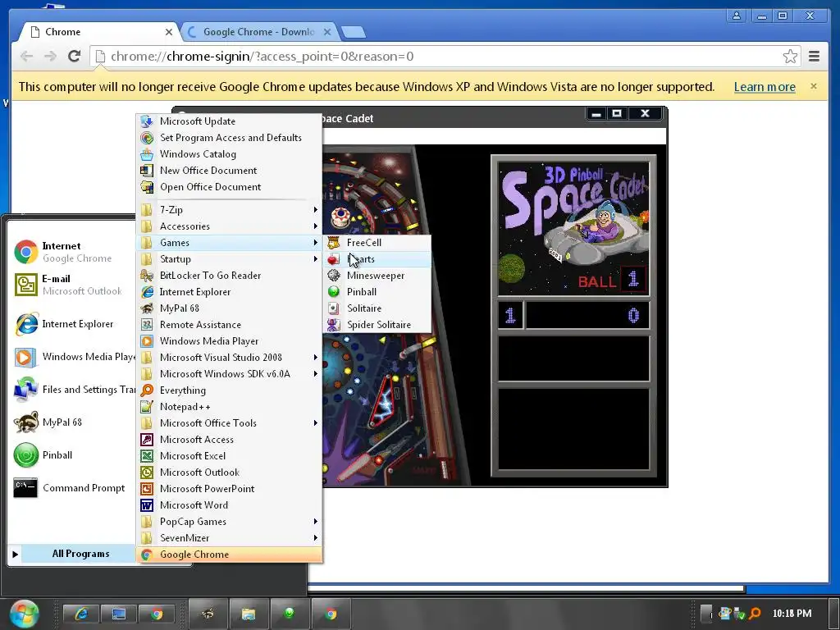Open Microsoft Word

(x=230, y=505)
